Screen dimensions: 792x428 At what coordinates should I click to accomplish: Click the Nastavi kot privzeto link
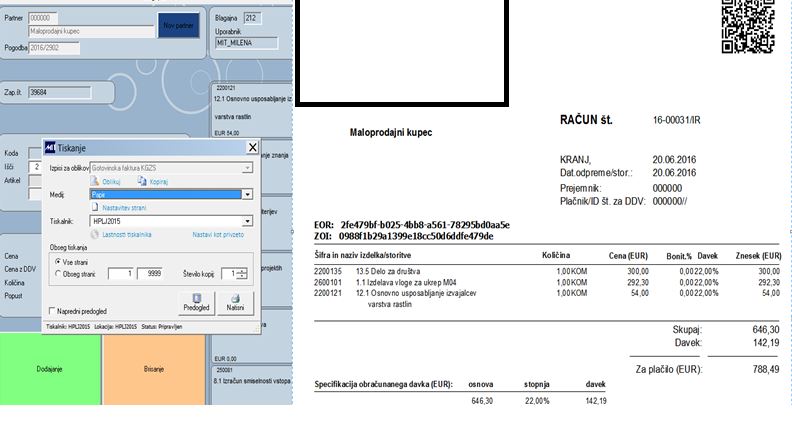point(218,234)
